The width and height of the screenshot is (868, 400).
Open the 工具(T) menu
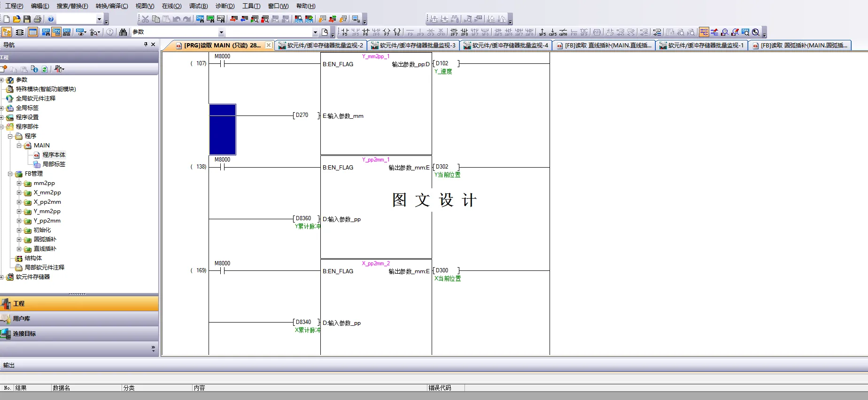coord(251,6)
